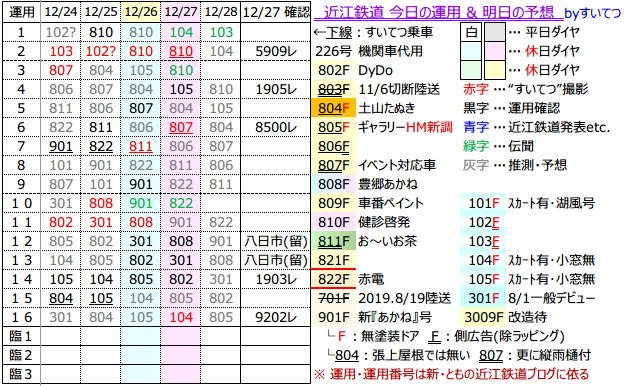630x386 pixels.
Task: Click the 821F entry
Action: [333, 260]
